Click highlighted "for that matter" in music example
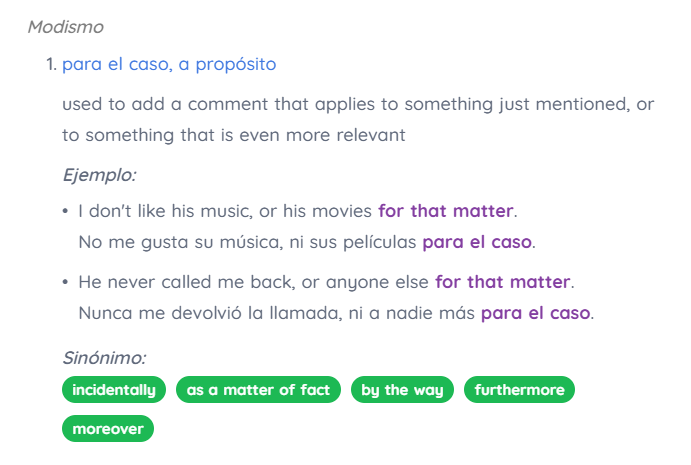The height and width of the screenshot is (465, 691). click(x=445, y=211)
